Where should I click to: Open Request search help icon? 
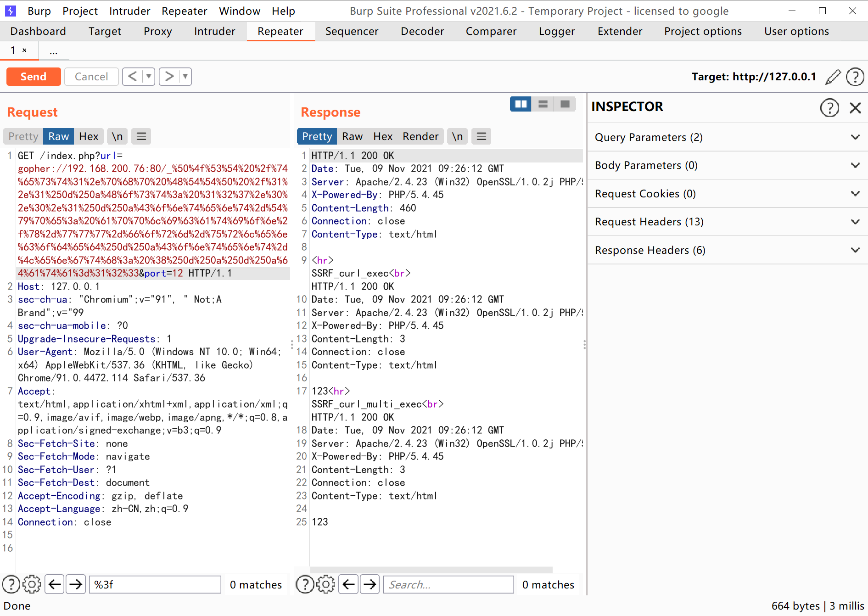tap(11, 584)
